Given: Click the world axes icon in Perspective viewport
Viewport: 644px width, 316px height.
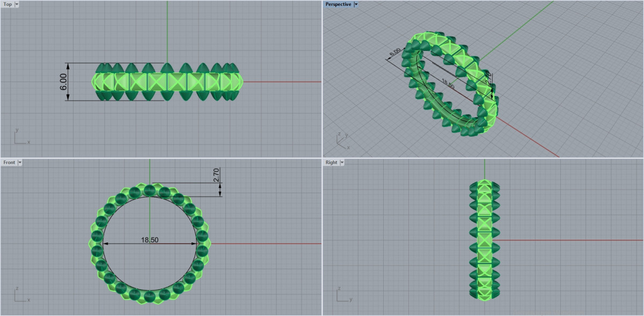Looking at the screenshot, I should click(342, 142).
